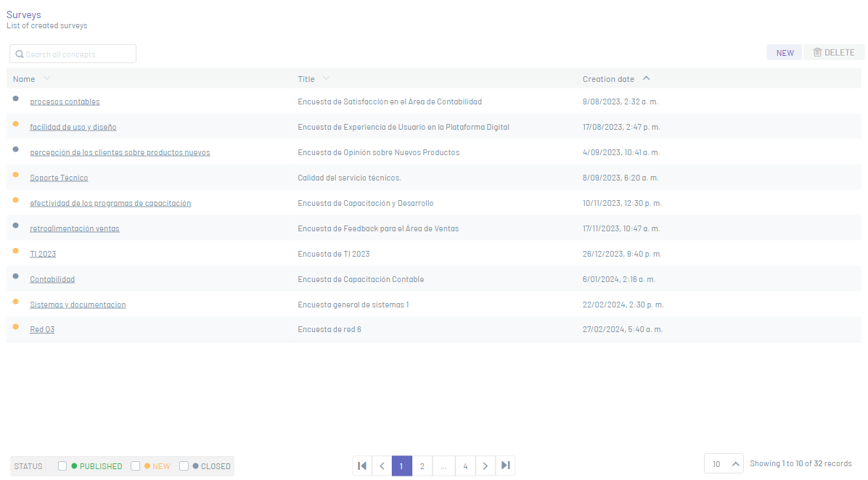Go to the next page arrow
The height and width of the screenshot is (480, 868).
tap(486, 465)
